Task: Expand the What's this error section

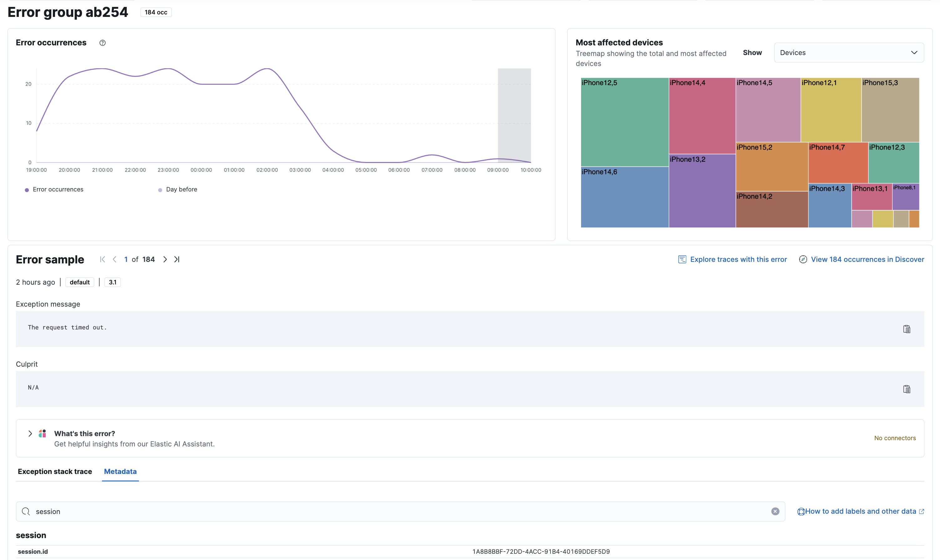Action: pyautogui.click(x=30, y=434)
